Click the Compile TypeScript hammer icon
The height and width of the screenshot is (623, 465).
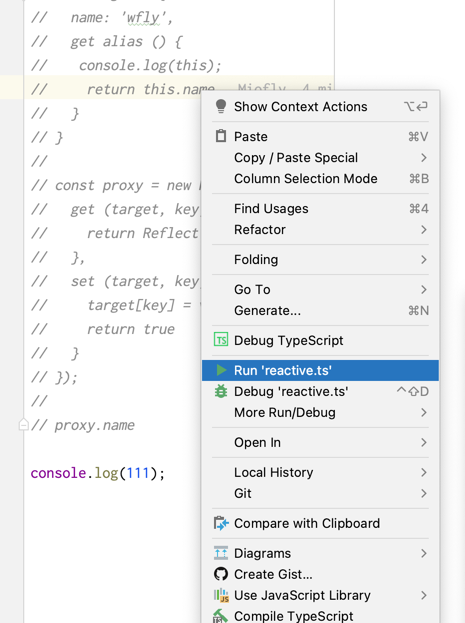pyautogui.click(x=221, y=616)
